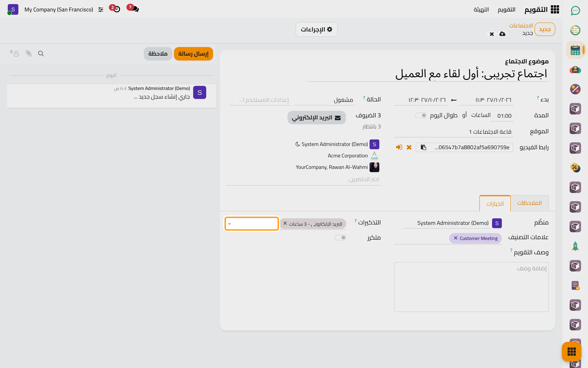Click the البريد الإلكتروني email guests button
588x368 pixels.
click(x=316, y=118)
